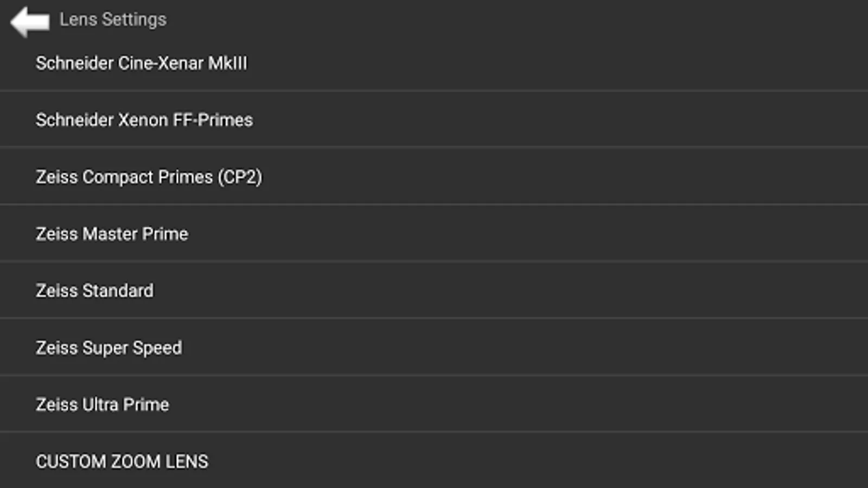Image resolution: width=868 pixels, height=488 pixels.
Task: Open CUSTOM ZOOM LENS option
Action: pos(122,461)
